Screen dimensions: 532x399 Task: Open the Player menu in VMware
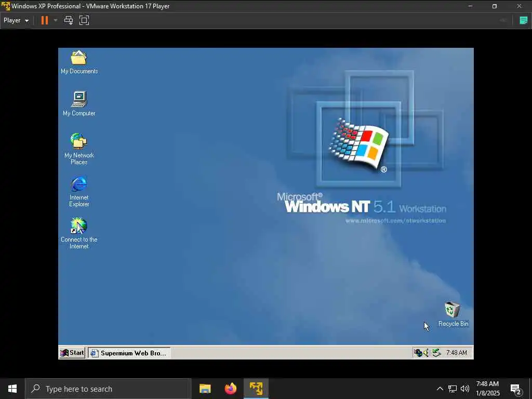(x=16, y=20)
